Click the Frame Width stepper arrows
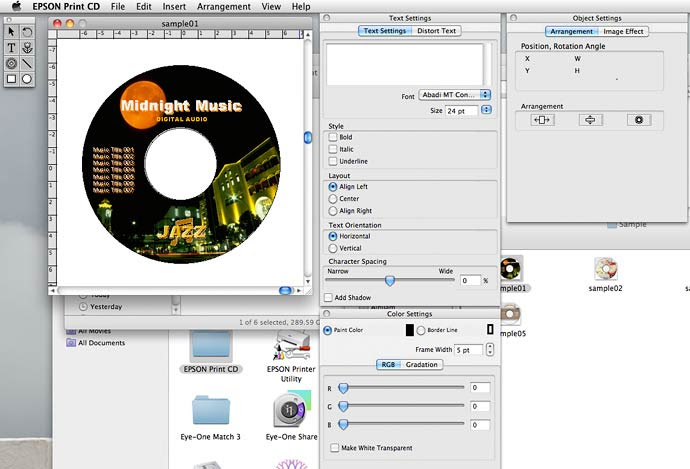Viewport: 690px width, 469px height. pos(490,350)
